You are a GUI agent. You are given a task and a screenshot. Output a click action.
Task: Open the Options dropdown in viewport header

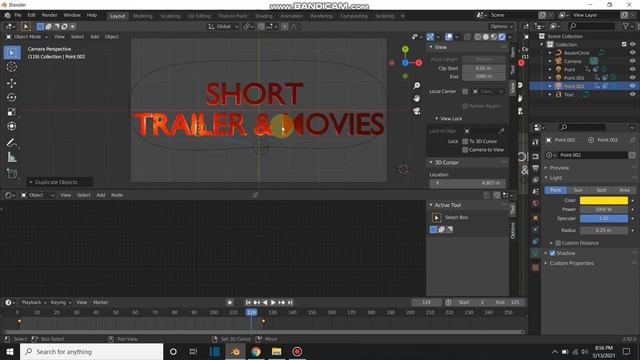click(502, 27)
